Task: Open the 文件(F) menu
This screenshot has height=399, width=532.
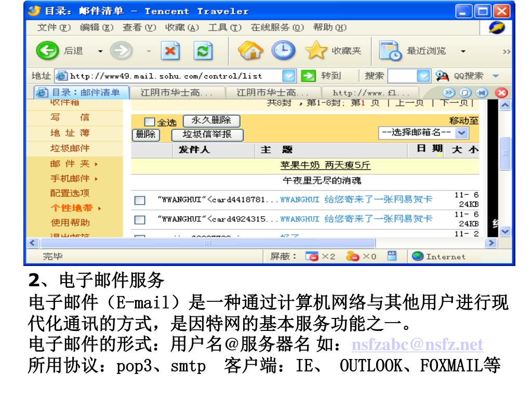Action: pos(54,28)
